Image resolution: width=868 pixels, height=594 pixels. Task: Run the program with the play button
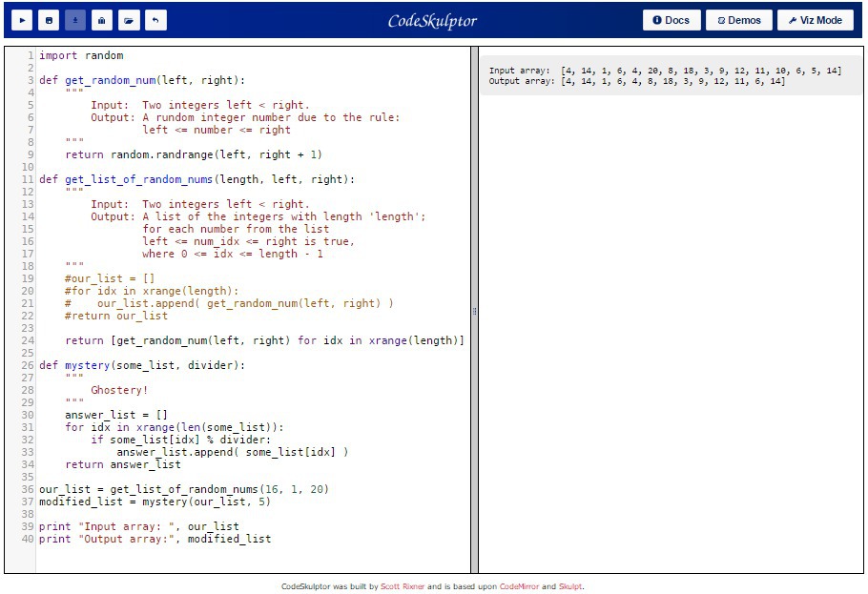pyautogui.click(x=22, y=20)
